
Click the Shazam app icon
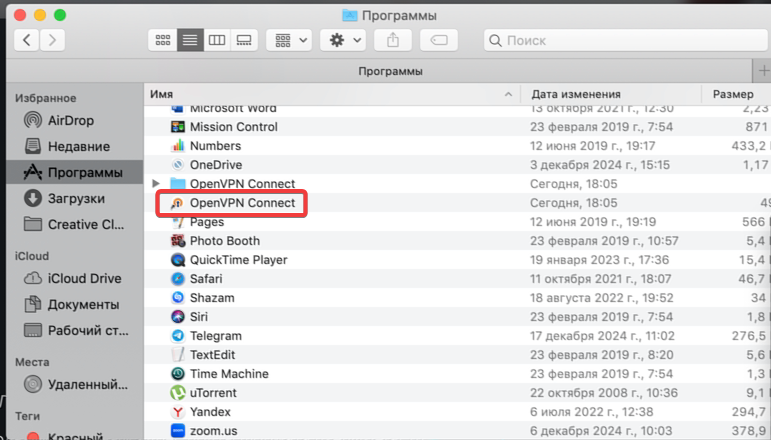[x=178, y=298]
